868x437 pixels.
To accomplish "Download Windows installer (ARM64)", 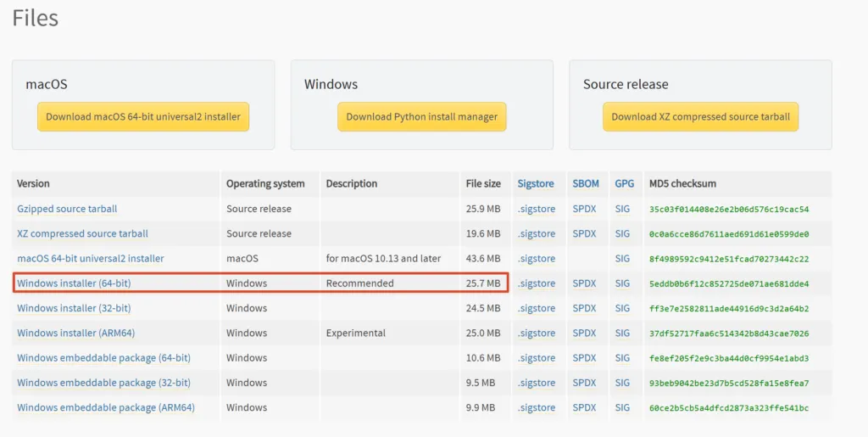I will [75, 333].
